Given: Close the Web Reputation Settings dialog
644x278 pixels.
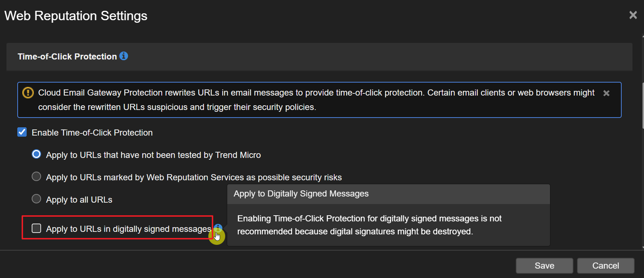Looking at the screenshot, I should (x=633, y=15).
